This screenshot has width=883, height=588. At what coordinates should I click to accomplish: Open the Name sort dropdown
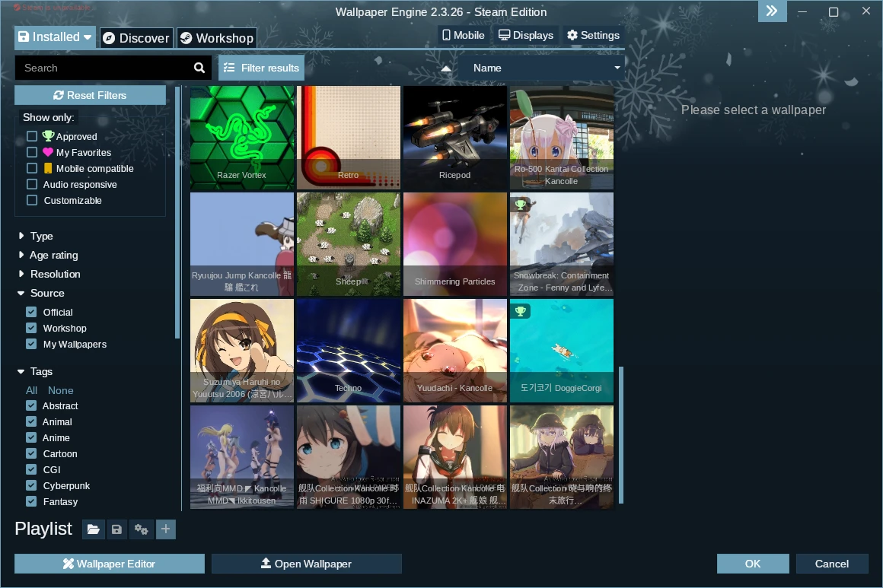click(541, 68)
